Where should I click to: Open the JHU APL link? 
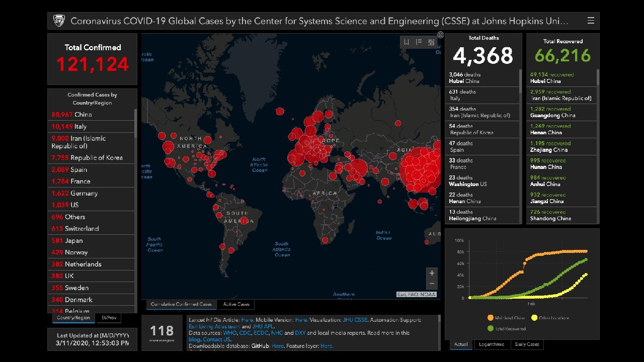[x=263, y=326]
